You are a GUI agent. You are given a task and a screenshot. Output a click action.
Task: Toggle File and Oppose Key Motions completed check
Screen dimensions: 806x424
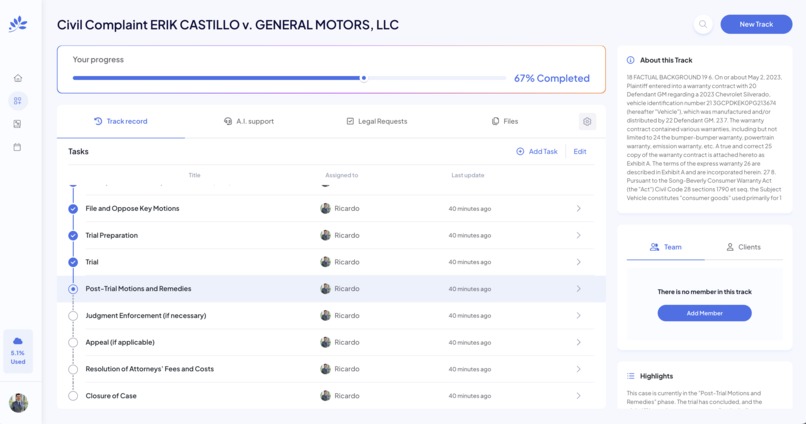coord(73,209)
